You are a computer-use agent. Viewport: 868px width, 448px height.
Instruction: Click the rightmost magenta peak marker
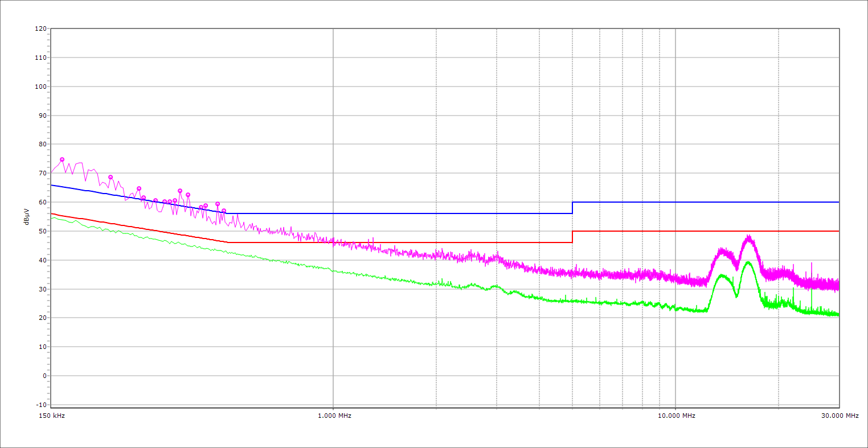224,211
